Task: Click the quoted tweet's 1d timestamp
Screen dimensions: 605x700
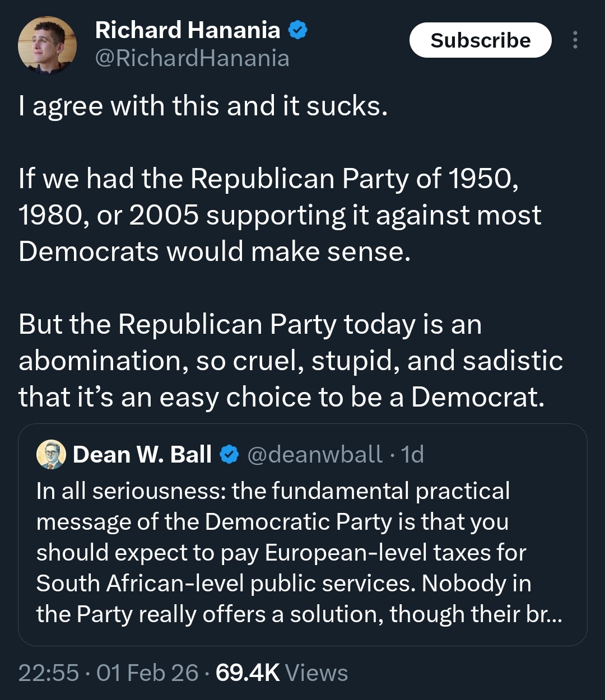Action: point(413,455)
